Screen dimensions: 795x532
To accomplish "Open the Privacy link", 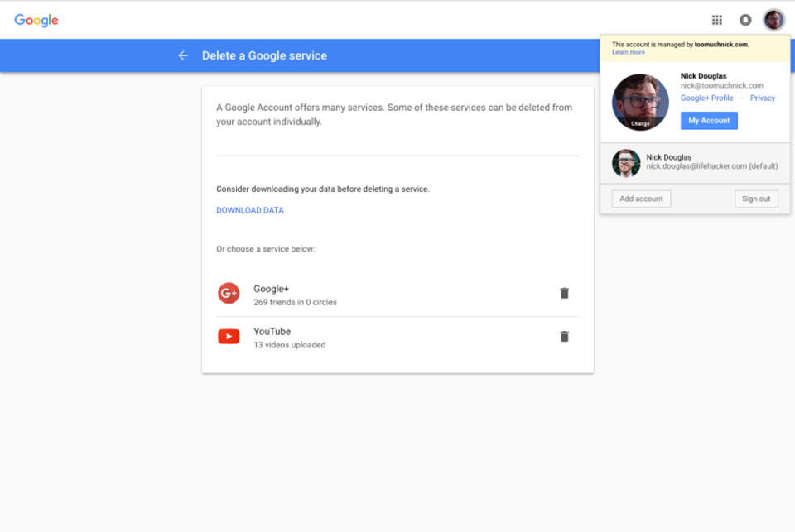I will point(763,98).
